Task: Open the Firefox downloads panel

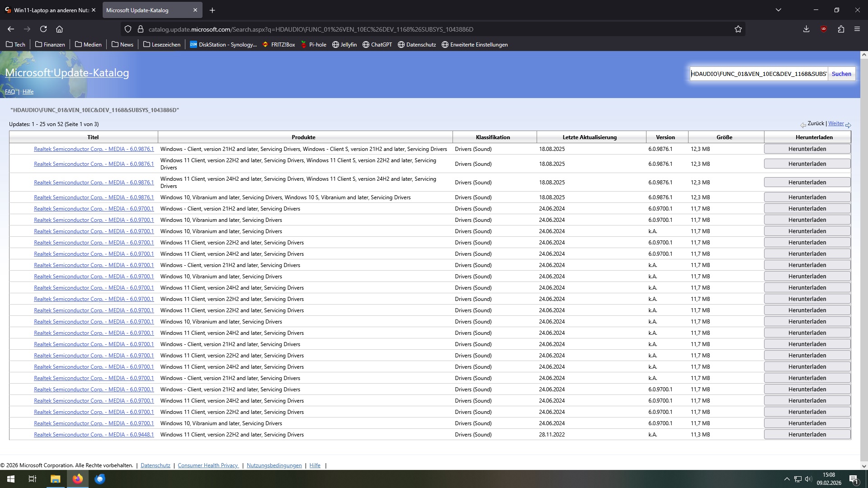Action: click(806, 29)
